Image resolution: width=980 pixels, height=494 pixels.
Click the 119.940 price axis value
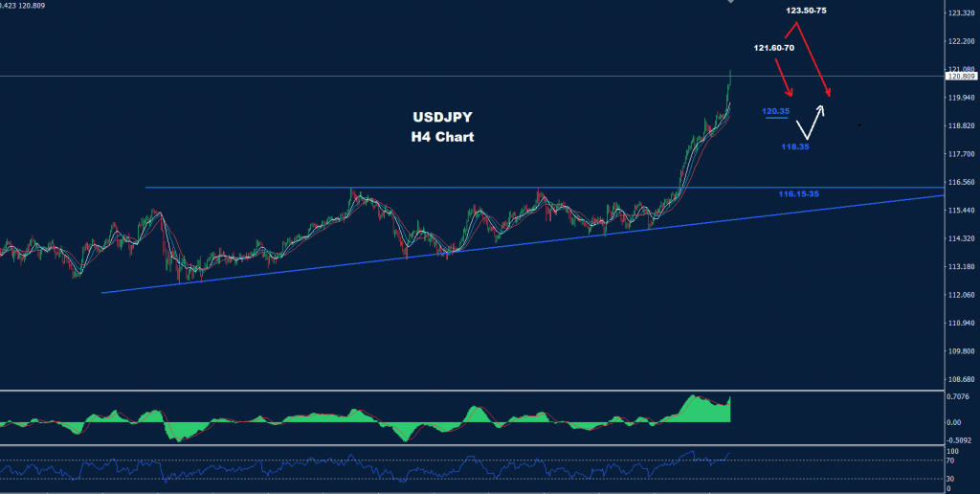pyautogui.click(x=962, y=98)
